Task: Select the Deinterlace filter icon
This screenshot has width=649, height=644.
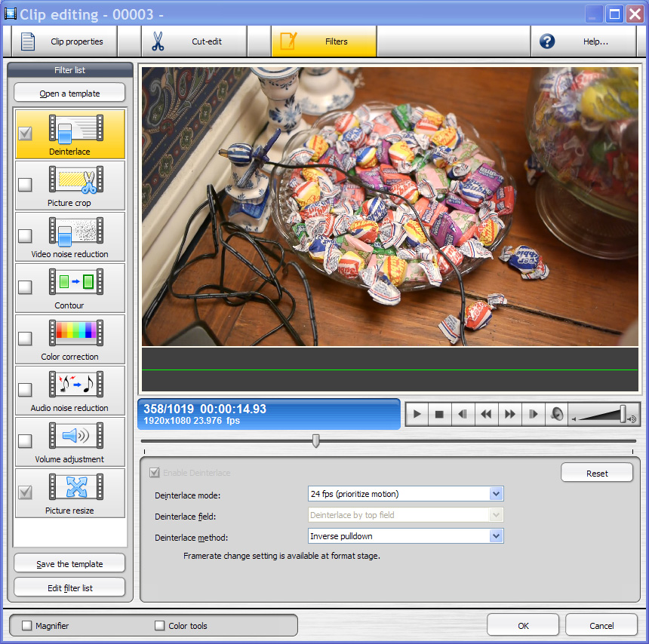Action: [x=76, y=129]
